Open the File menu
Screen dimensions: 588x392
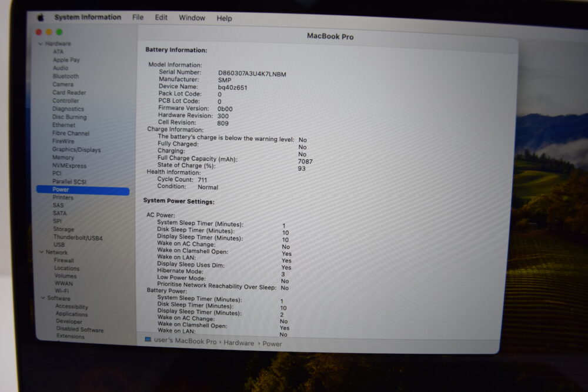(138, 17)
